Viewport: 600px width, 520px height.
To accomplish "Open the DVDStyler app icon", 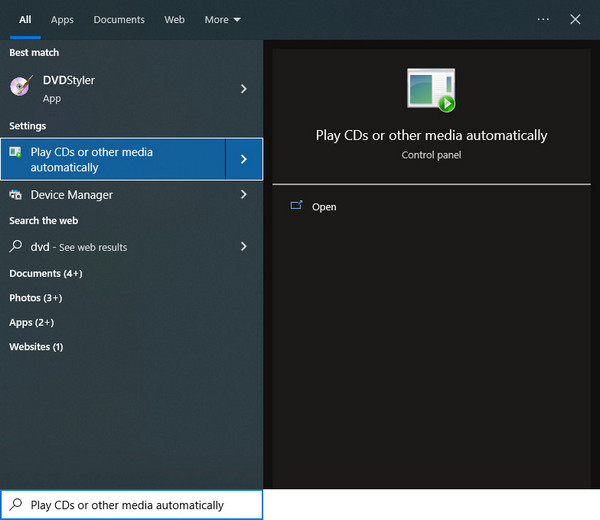I will click(21, 86).
